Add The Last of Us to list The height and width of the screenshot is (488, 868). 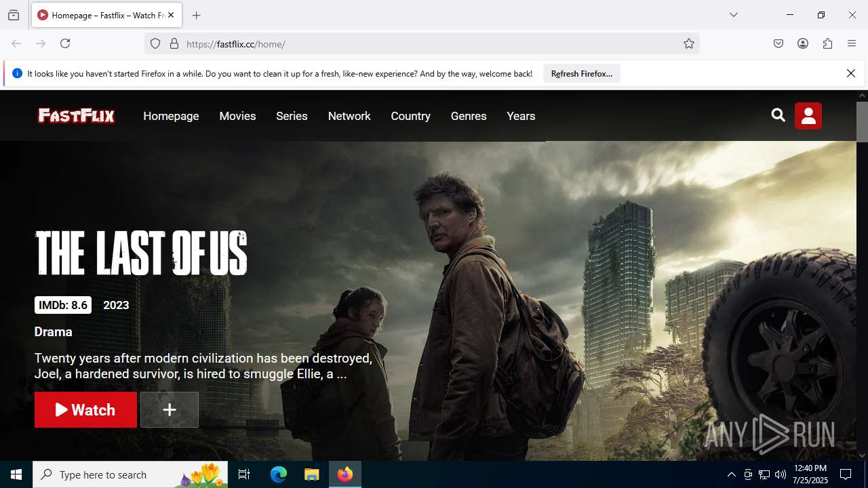tap(170, 409)
